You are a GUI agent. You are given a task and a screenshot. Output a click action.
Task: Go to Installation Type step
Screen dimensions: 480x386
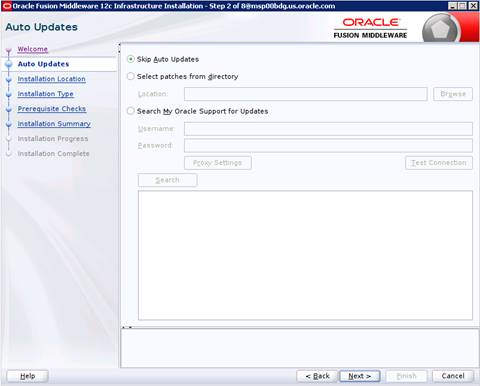click(x=46, y=94)
